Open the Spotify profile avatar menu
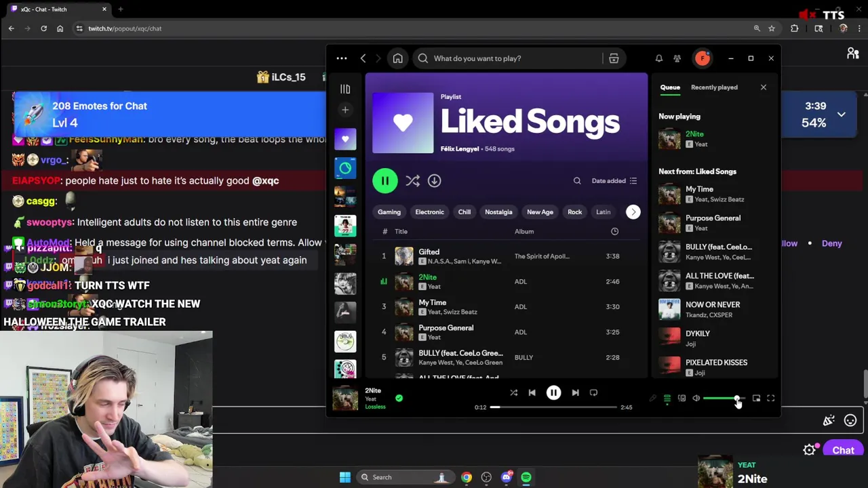Viewport: 868px width, 488px height. [703, 58]
